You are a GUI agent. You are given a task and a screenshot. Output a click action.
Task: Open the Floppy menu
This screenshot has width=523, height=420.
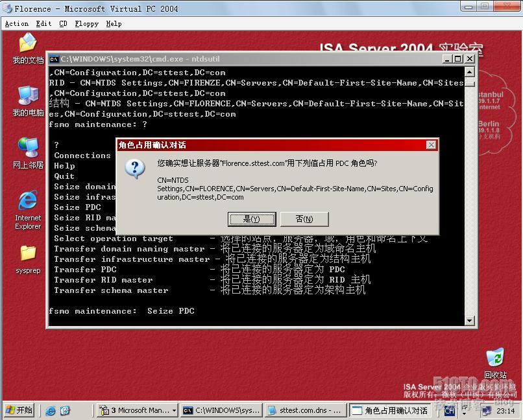tap(86, 23)
